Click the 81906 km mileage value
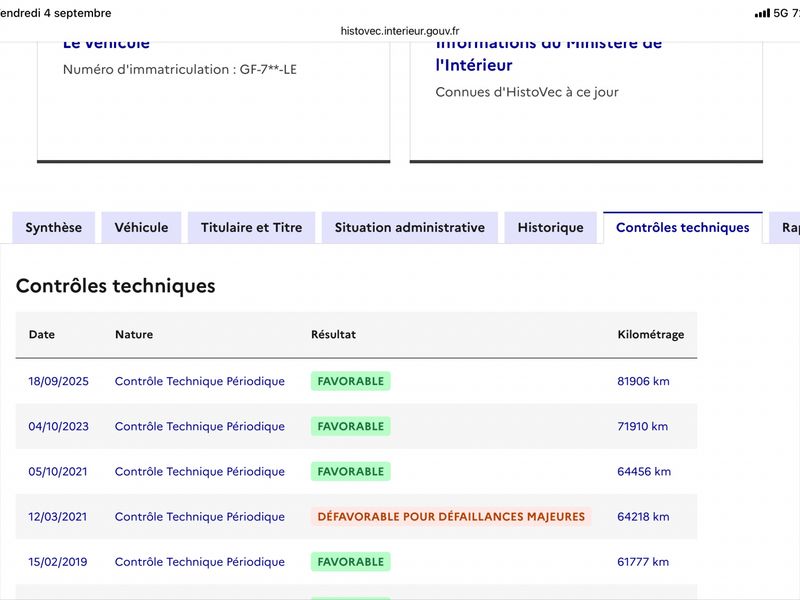Screen dimensions: 800x600 pos(643,381)
